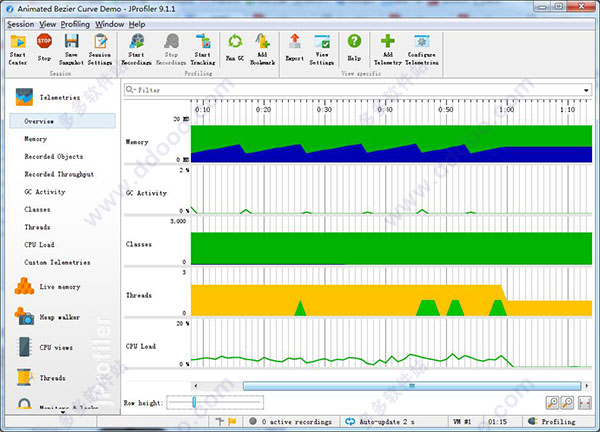Click the Profiling status plug icon
The image size is (600, 432).
pyautogui.click(x=532, y=421)
